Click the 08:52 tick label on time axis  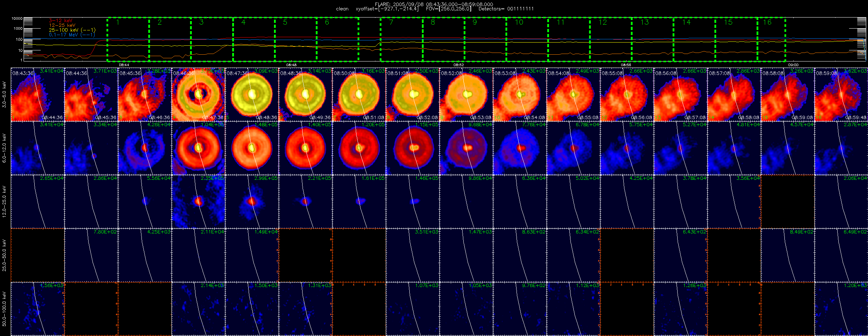(459, 65)
